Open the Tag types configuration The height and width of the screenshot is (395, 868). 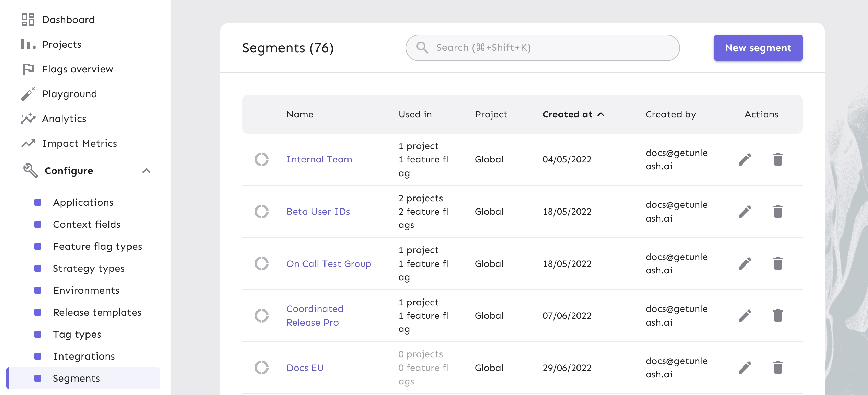[x=77, y=334]
